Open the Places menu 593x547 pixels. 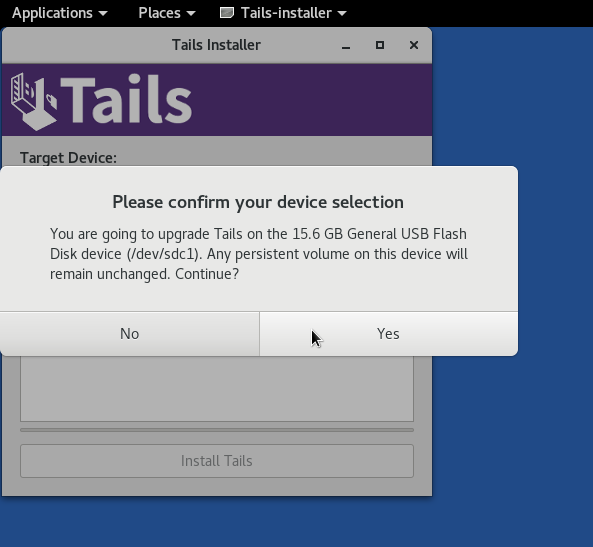coord(167,13)
